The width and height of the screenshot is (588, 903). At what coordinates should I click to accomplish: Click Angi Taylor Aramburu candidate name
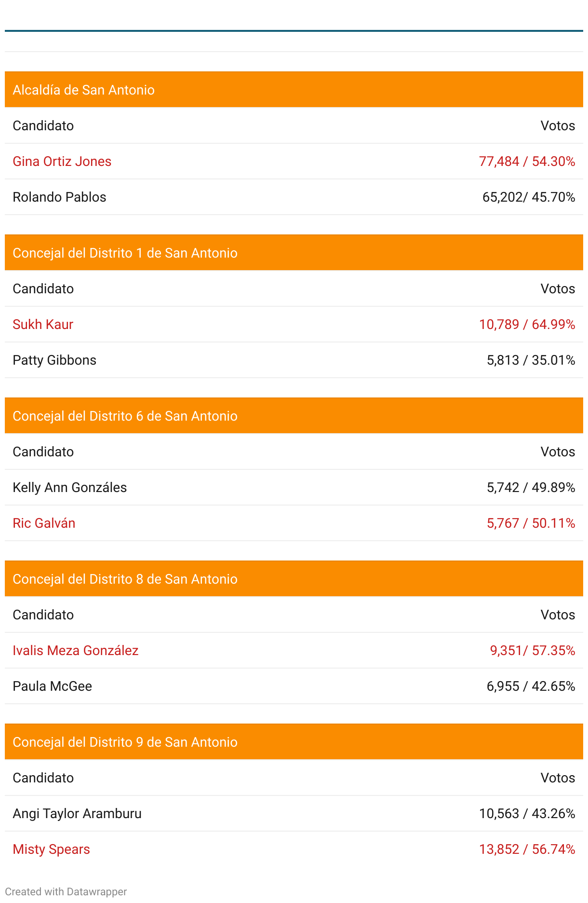point(77,813)
